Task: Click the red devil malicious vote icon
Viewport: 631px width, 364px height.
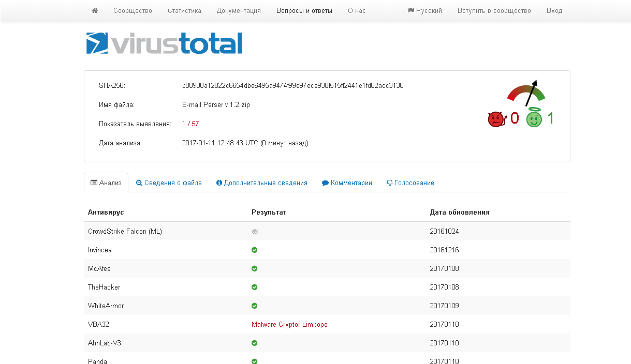Action: [x=496, y=119]
